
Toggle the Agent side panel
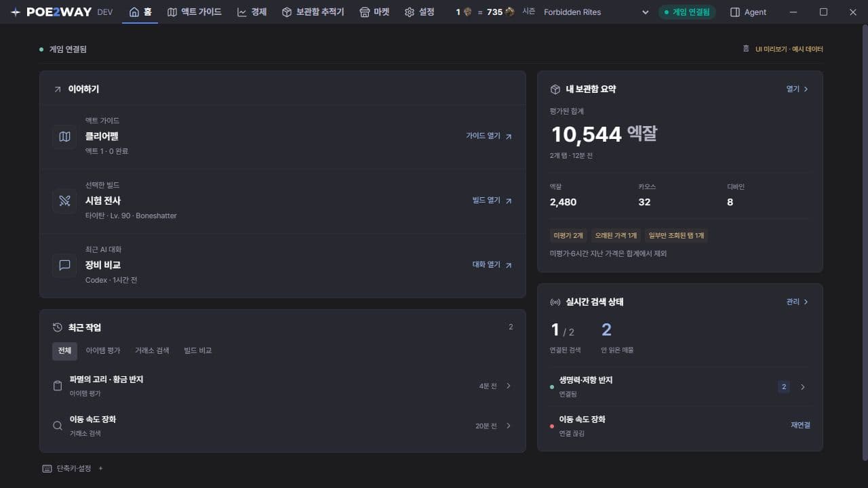[x=748, y=12]
